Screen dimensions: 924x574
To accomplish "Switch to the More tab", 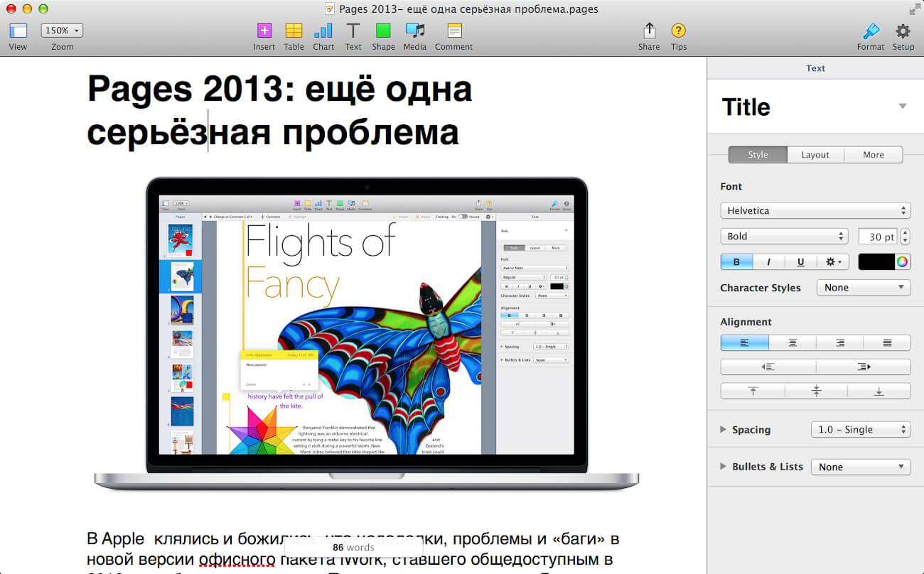I will pos(874,155).
